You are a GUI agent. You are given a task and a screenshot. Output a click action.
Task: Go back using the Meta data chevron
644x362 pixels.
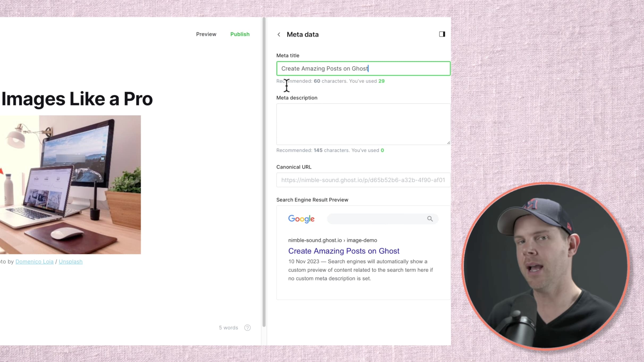[279, 35]
